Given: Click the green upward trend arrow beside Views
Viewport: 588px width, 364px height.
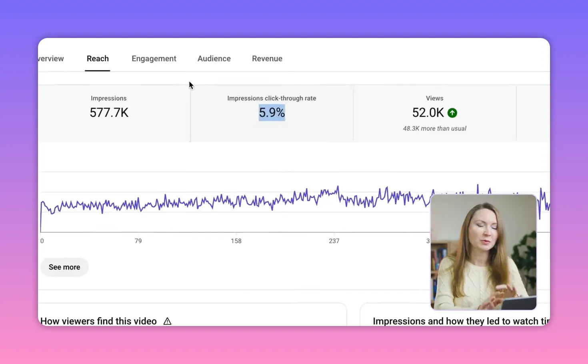Looking at the screenshot, I should (452, 113).
